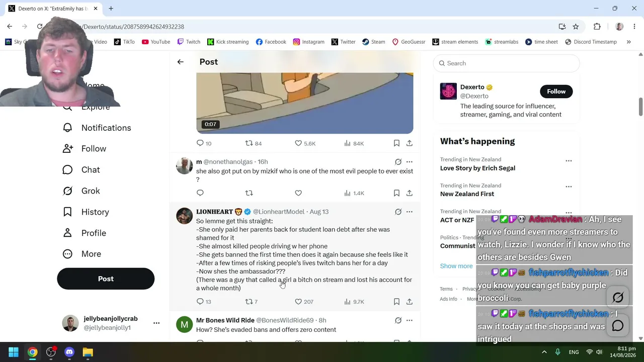Open Chrome three-dot menu
This screenshot has height=362, width=644.
coord(634,27)
